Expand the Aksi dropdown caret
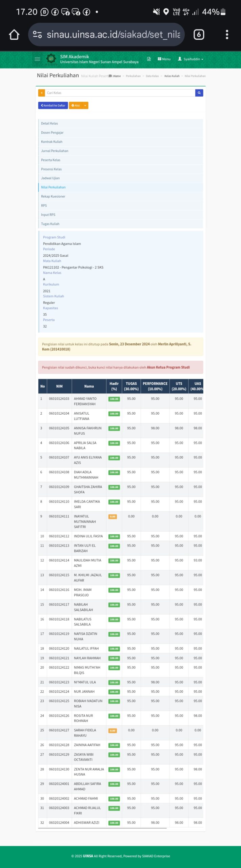Image resolution: width=241 pixels, height=868 pixels. click(x=85, y=105)
